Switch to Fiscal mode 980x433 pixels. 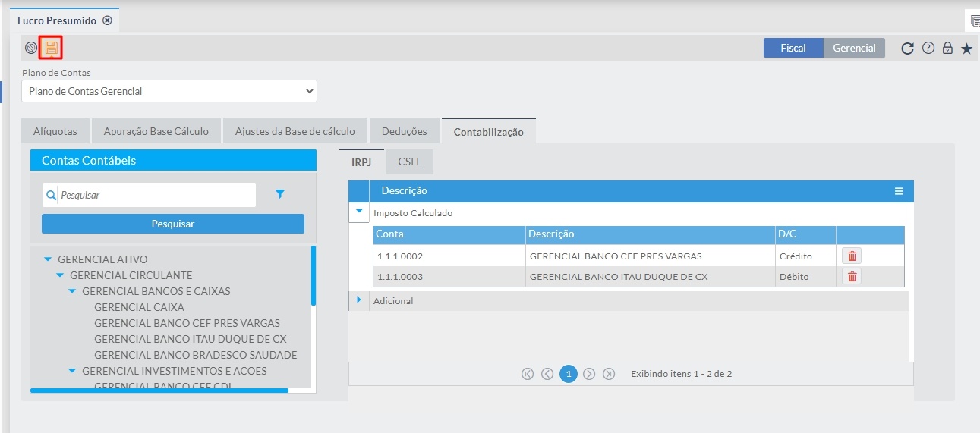(793, 48)
